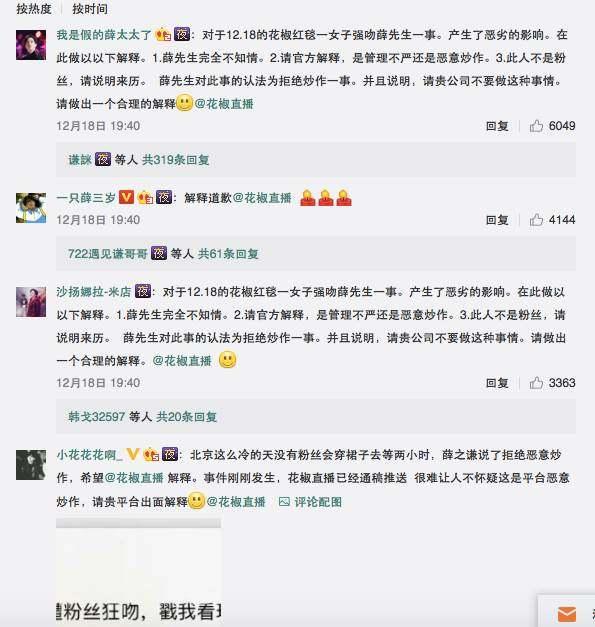The image size is (595, 627).
Task: Reply to the first comment via 回复
Action: 497,126
